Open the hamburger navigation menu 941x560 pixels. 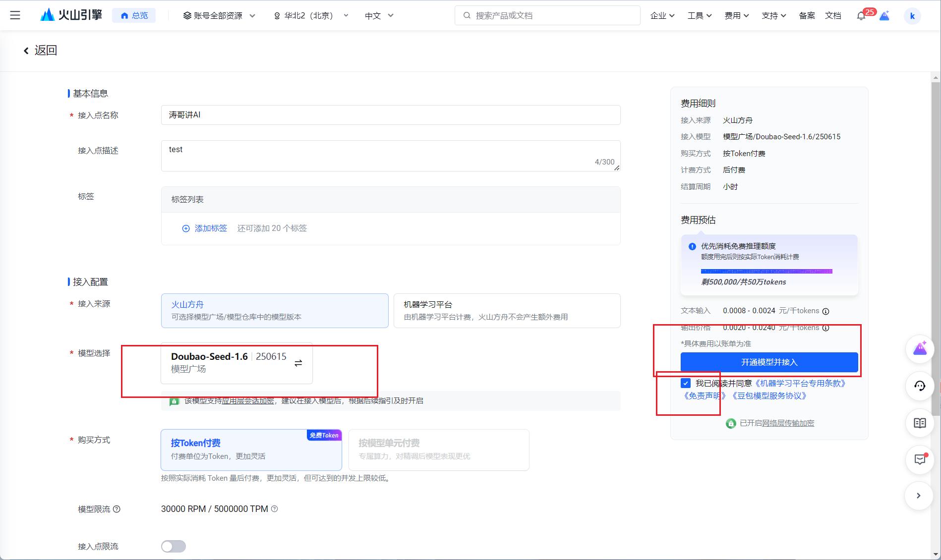point(15,15)
